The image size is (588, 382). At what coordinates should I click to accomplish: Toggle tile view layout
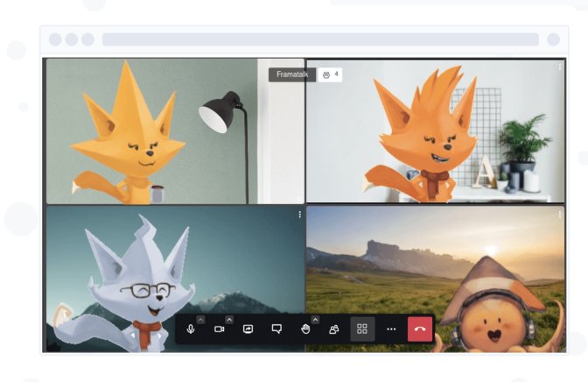(x=362, y=329)
